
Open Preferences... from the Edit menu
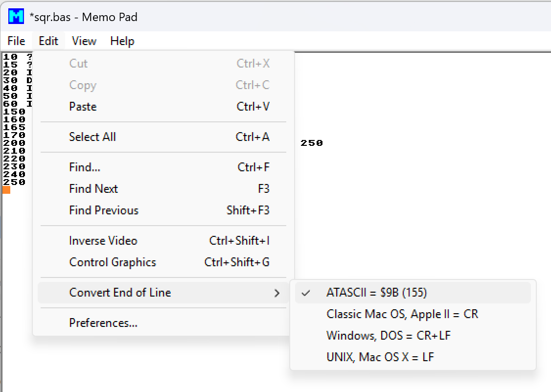[103, 323]
